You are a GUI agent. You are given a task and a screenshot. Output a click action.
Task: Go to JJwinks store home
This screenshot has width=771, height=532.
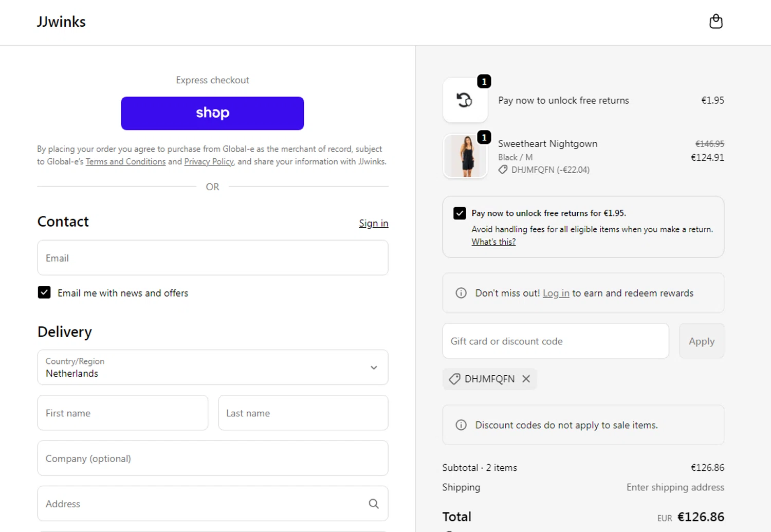(61, 22)
